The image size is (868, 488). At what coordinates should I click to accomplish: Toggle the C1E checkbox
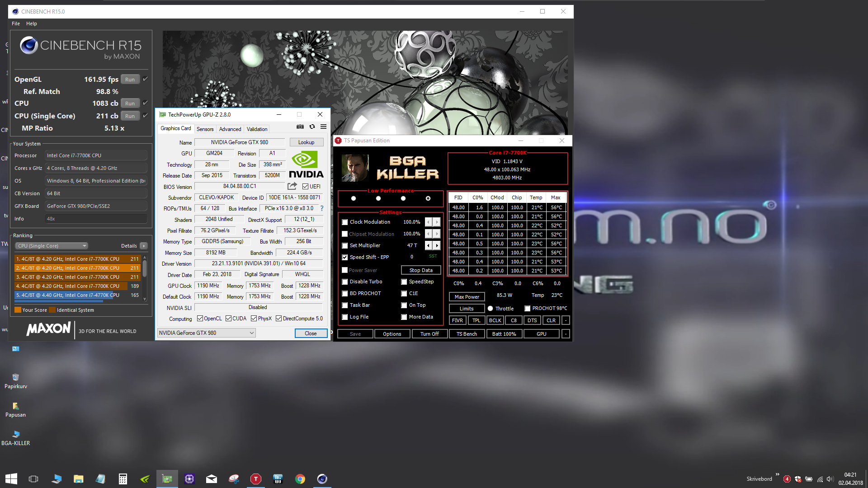coord(404,293)
